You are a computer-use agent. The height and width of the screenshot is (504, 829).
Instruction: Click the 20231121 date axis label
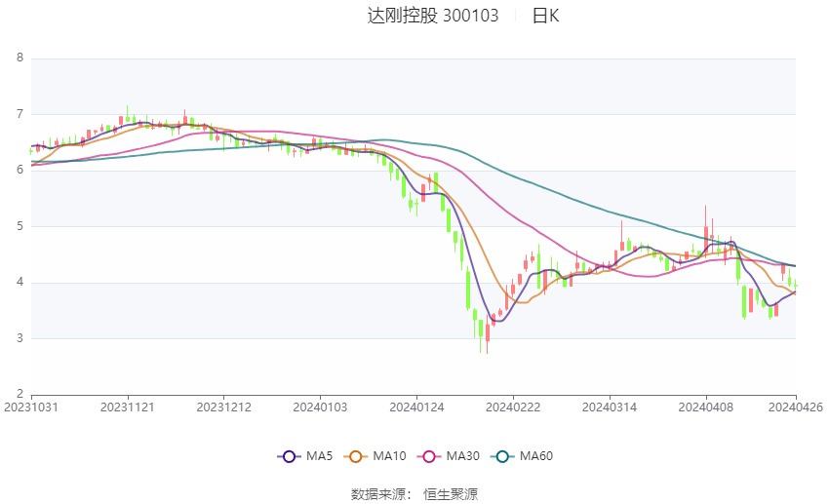(x=128, y=407)
